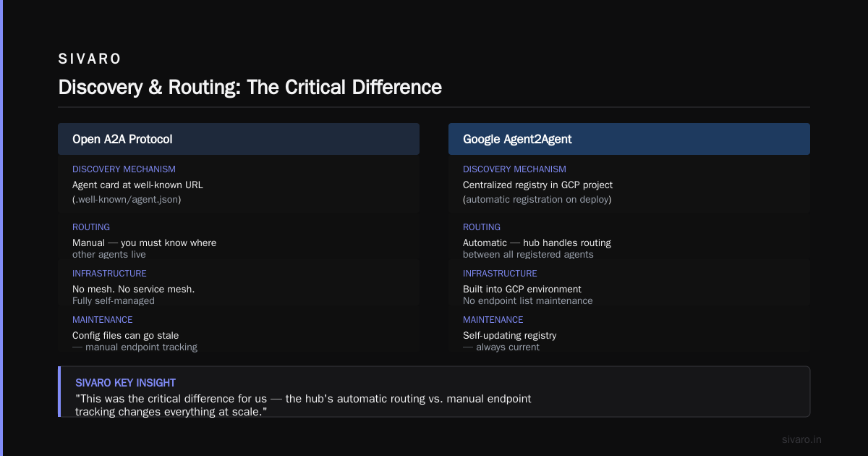868x456 pixels.
Task: Click the SIVARO brand name
Action: coord(90,59)
